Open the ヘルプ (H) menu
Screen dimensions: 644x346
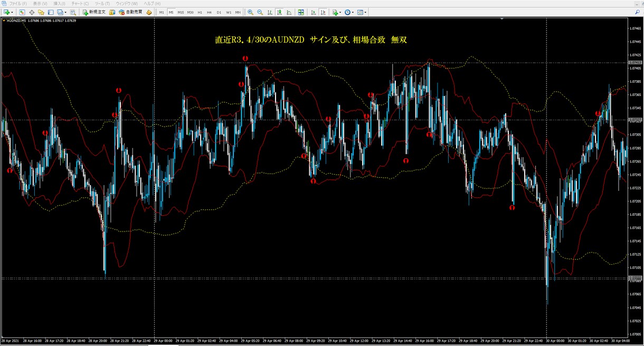pos(153,3)
